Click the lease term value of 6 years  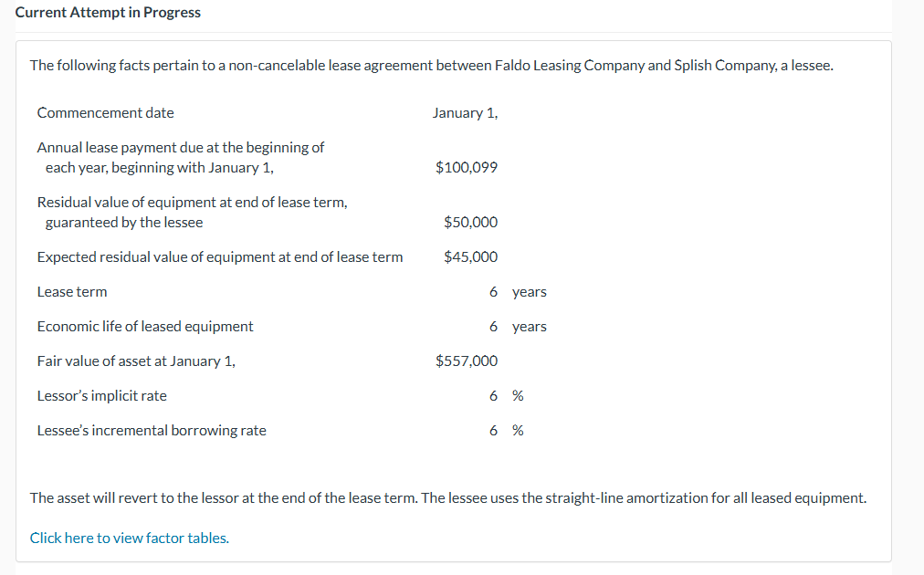point(519,291)
